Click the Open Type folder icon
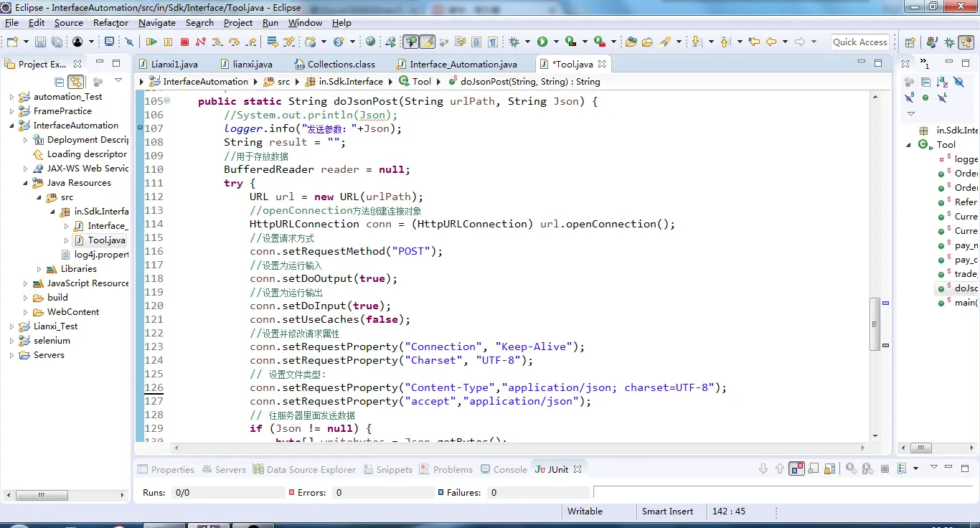980x528 pixels. tap(631, 42)
